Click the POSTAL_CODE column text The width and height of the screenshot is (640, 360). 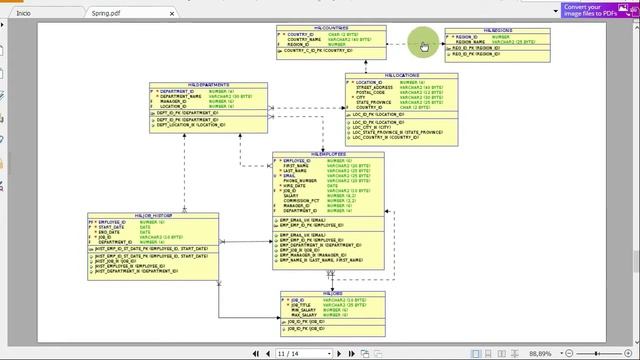point(370,92)
